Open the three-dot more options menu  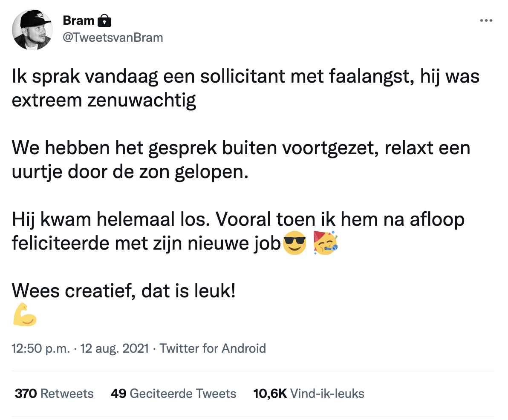pos(486,20)
